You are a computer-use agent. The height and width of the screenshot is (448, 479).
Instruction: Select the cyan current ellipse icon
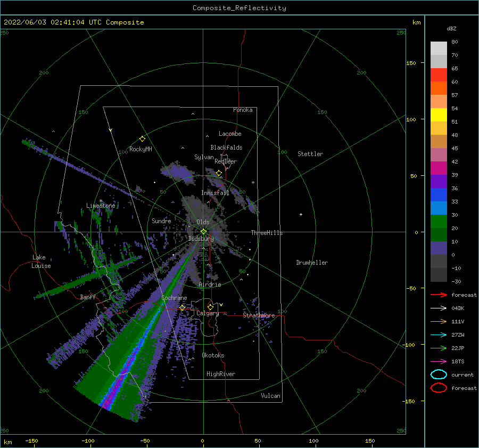click(x=439, y=374)
